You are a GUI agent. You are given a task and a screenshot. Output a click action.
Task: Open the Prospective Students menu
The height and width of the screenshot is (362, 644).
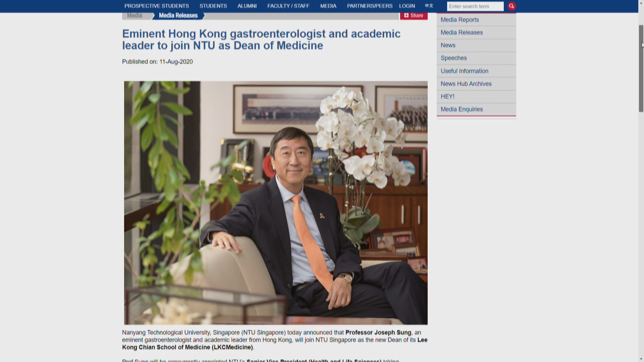click(157, 6)
